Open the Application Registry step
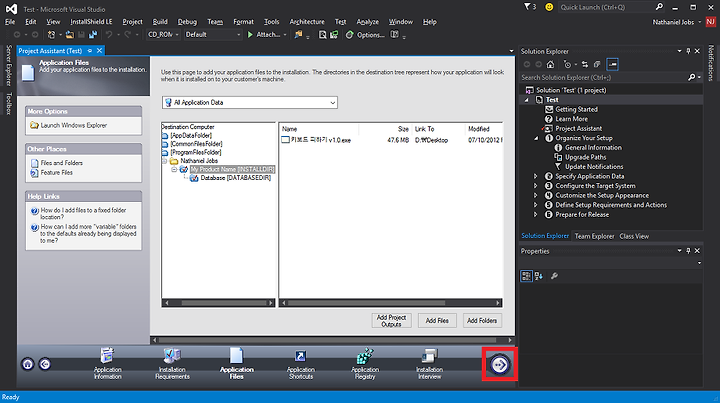The image size is (720, 403). point(365,363)
